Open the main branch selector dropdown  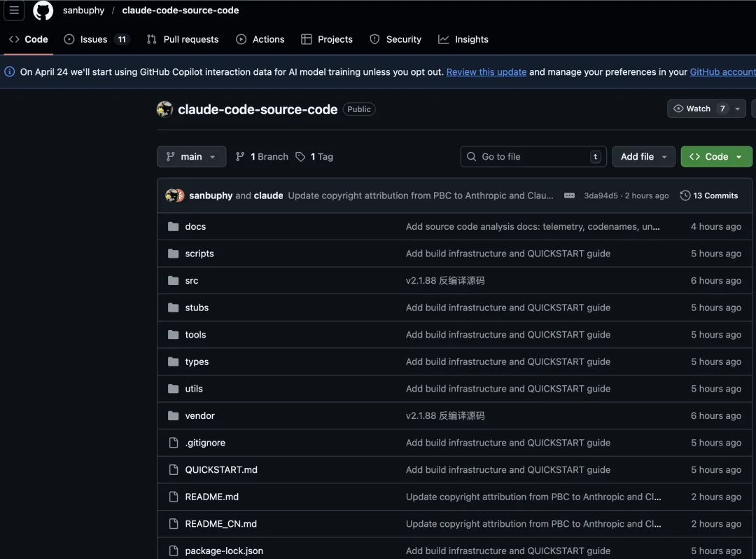[191, 157]
